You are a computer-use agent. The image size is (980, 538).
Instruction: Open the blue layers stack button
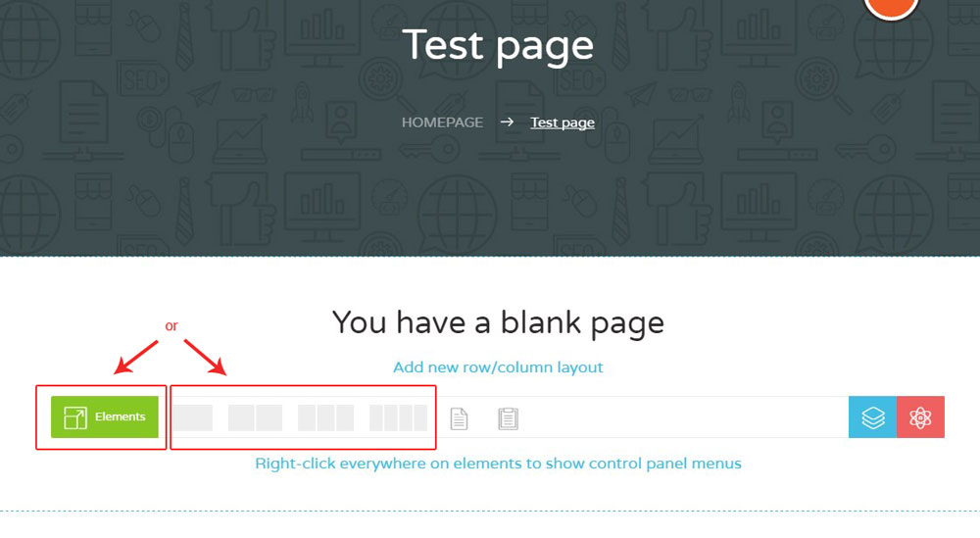[x=872, y=417]
